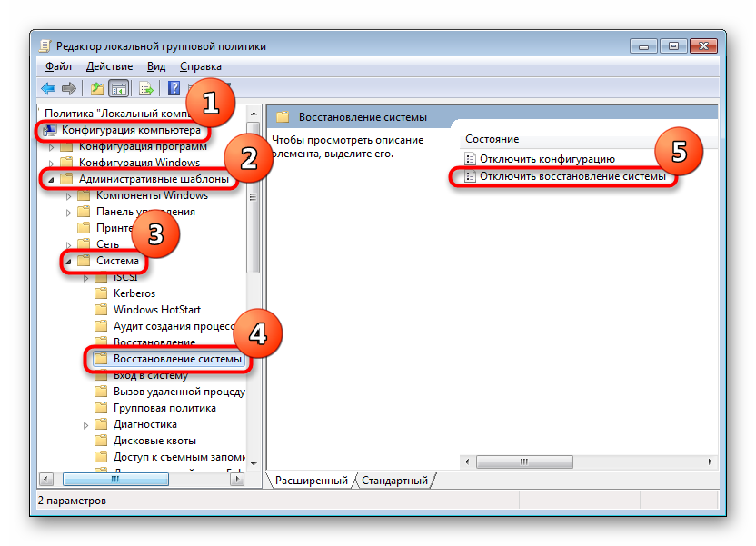Expand the Конфигурация Windows node
This screenshot has height=546, width=756.
(52, 164)
